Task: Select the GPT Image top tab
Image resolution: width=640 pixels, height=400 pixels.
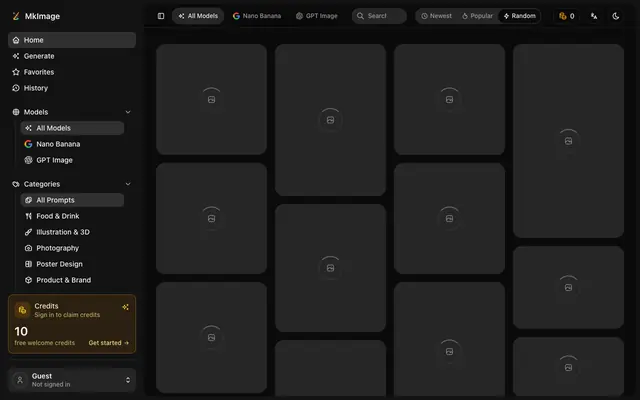Action: click(x=317, y=16)
